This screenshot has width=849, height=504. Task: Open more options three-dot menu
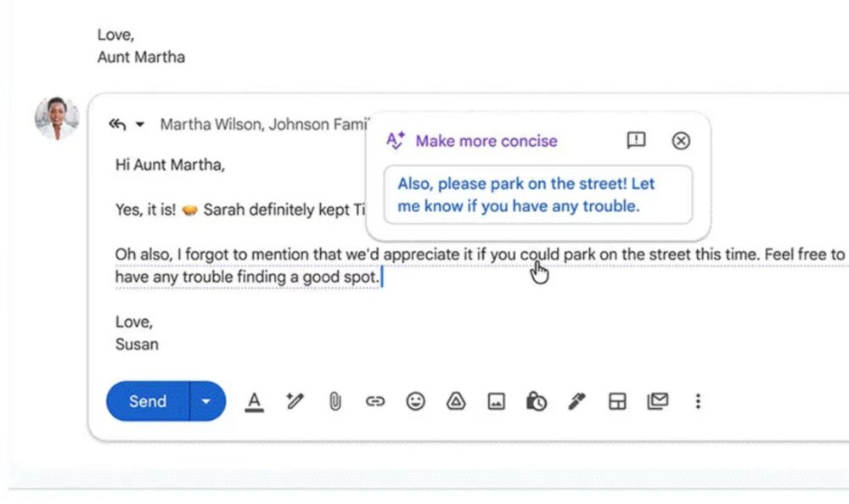[698, 401]
